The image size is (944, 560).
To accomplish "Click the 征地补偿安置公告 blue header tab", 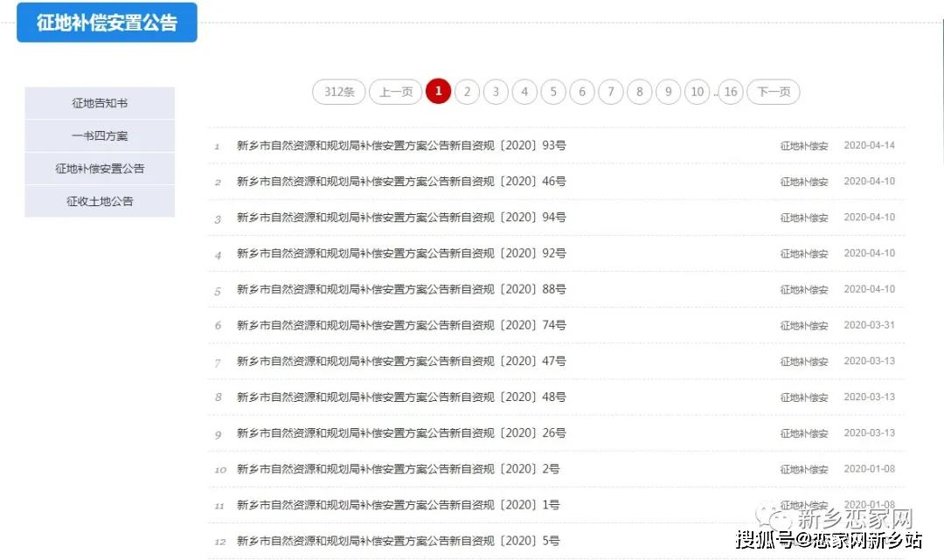I will (x=108, y=22).
